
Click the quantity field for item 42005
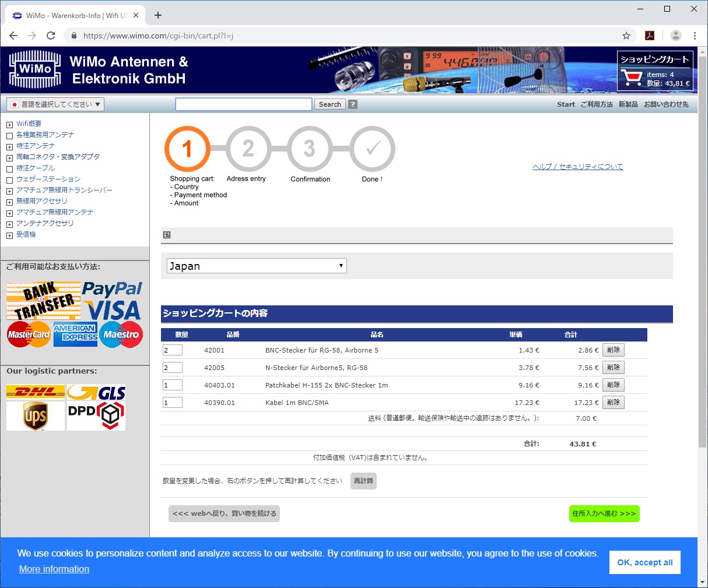pyautogui.click(x=173, y=368)
